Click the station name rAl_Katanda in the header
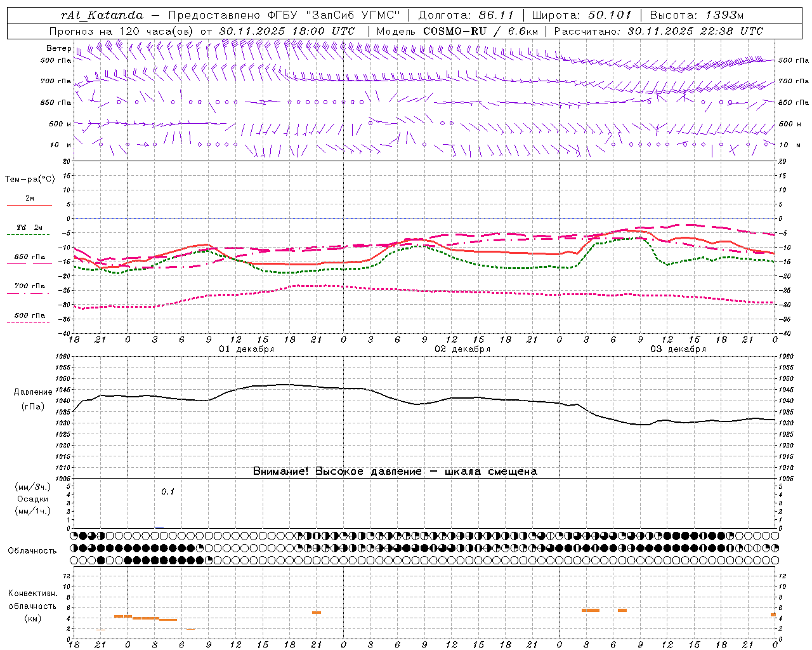 click(102, 15)
